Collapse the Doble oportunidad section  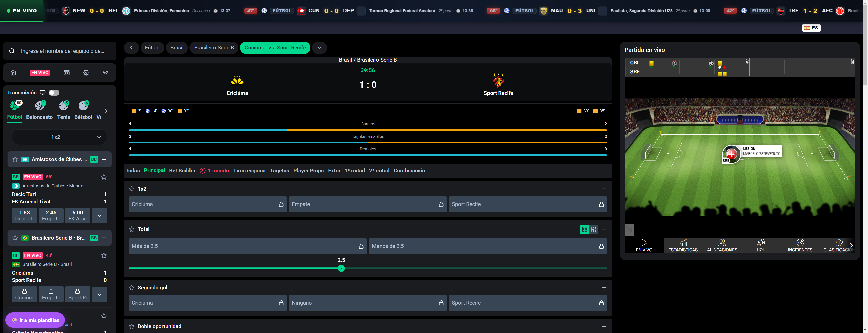click(604, 327)
